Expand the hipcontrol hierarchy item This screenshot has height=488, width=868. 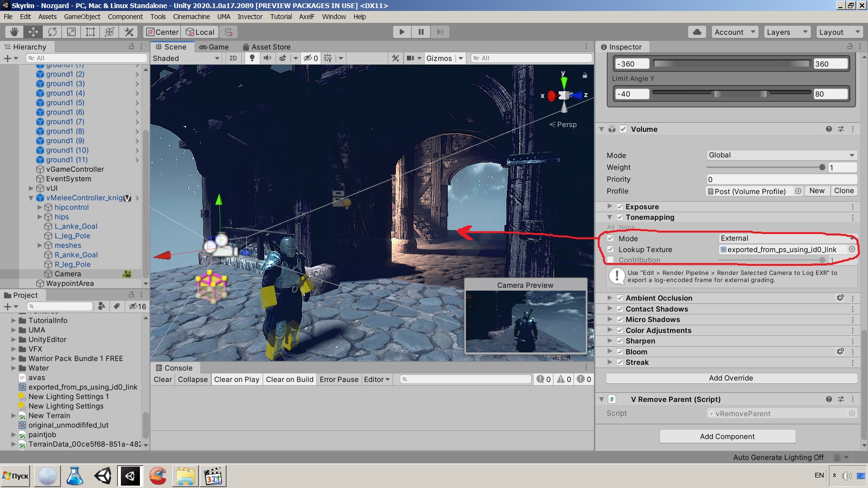pyautogui.click(x=39, y=207)
